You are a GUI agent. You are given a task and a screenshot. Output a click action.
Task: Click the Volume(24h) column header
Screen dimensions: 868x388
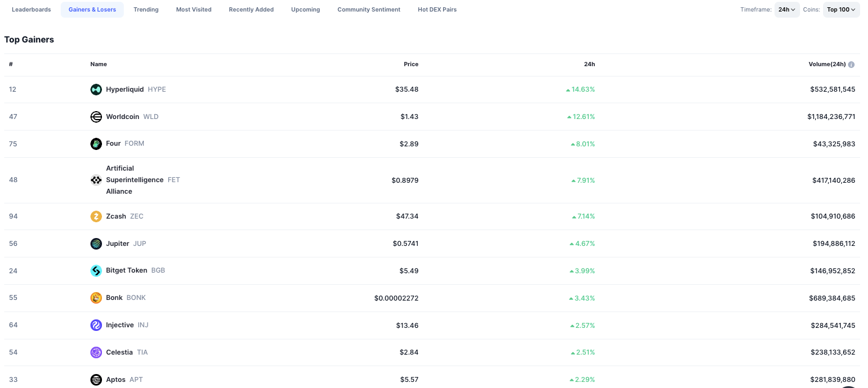[x=827, y=64]
